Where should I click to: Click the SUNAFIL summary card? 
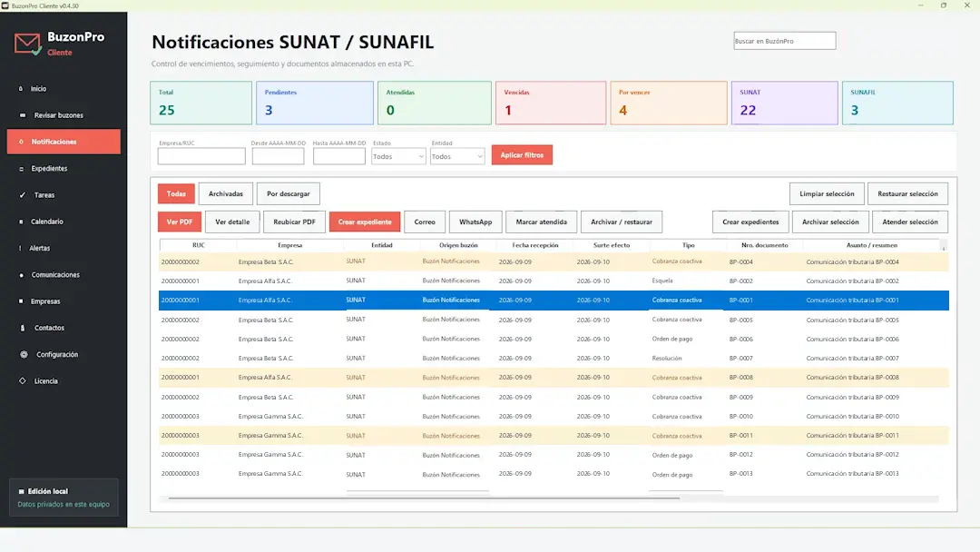897,103
